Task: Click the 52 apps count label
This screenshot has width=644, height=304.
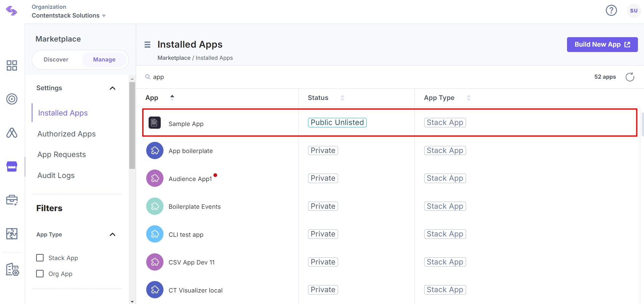Action: pyautogui.click(x=605, y=77)
